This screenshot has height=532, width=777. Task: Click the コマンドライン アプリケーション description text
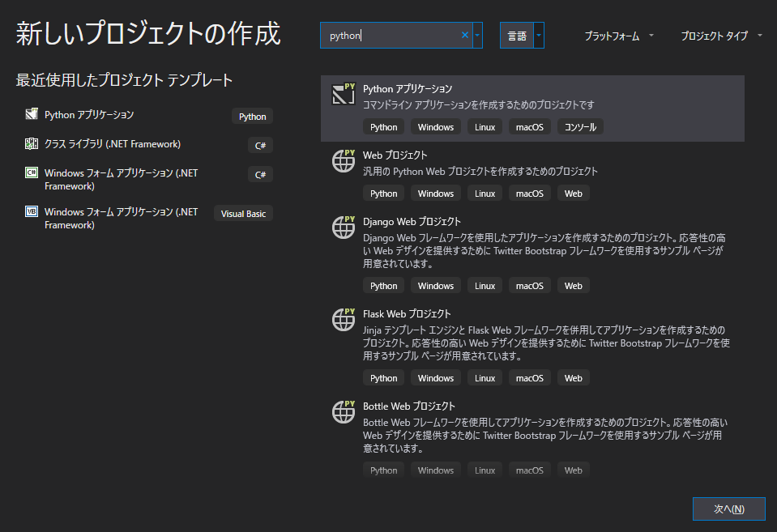479,105
